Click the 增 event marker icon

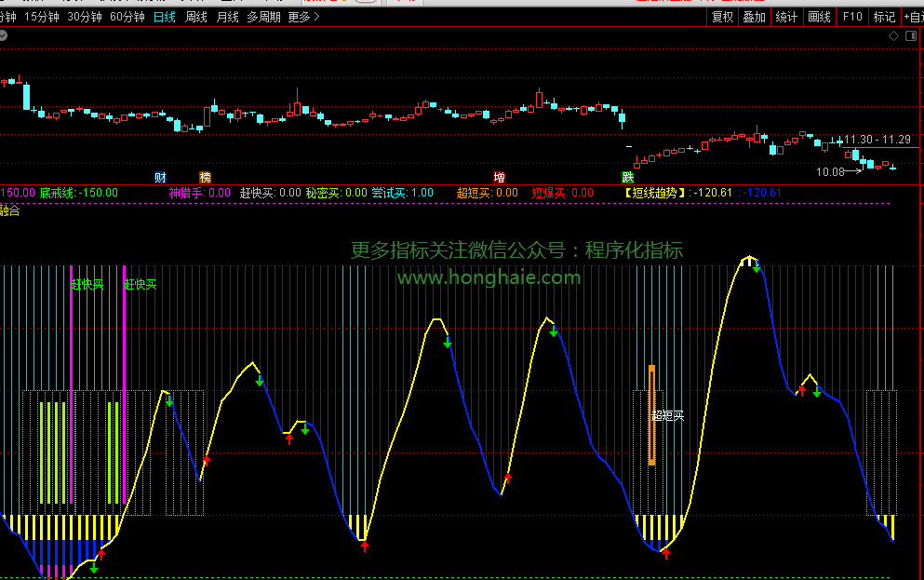pyautogui.click(x=500, y=177)
